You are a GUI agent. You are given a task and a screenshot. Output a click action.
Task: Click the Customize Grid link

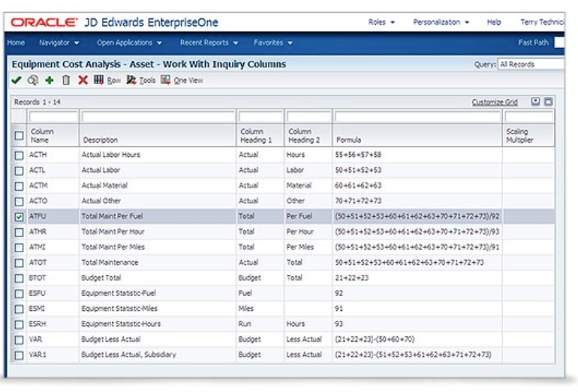tap(495, 102)
